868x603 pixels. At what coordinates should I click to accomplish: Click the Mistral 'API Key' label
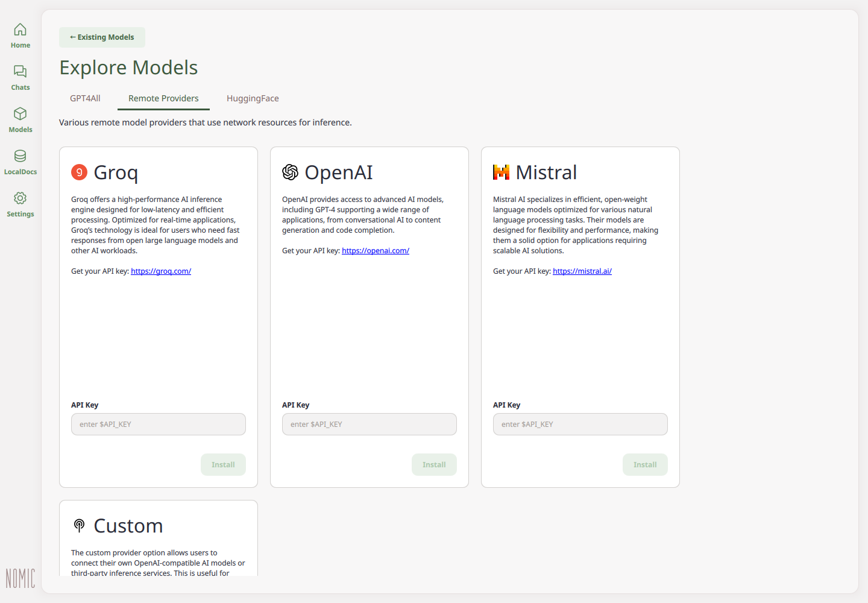pyautogui.click(x=506, y=405)
